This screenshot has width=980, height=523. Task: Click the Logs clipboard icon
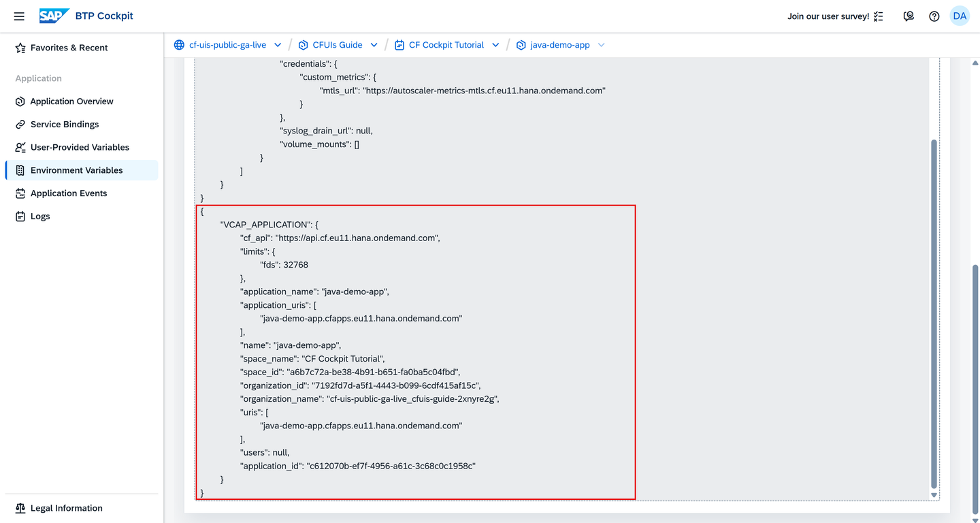point(20,217)
